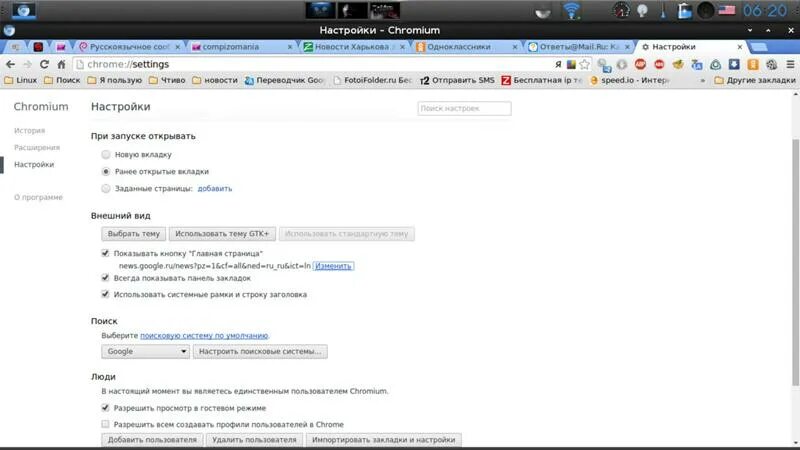Image resolution: width=800 pixels, height=450 pixels.
Task: Click the speedometer system monitor tray icon
Action: click(x=621, y=10)
